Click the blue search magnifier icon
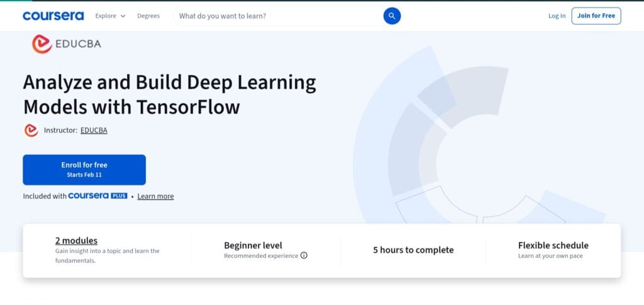 tap(392, 16)
